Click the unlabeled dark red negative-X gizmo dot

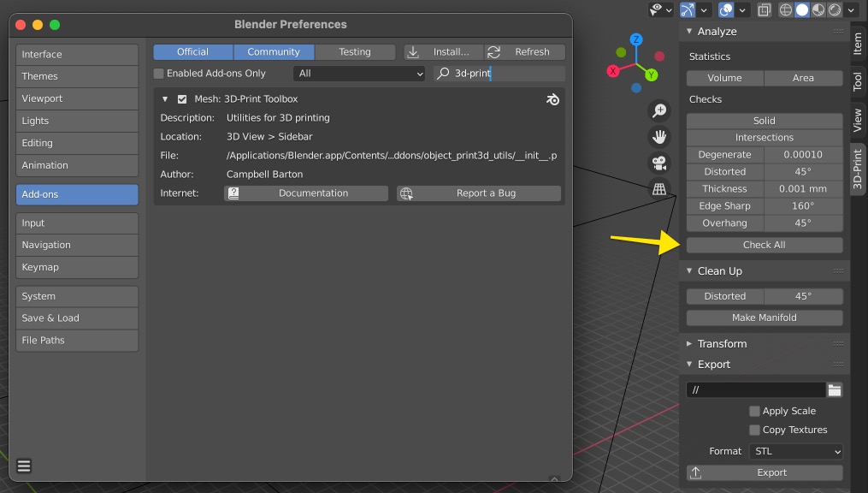(659, 56)
